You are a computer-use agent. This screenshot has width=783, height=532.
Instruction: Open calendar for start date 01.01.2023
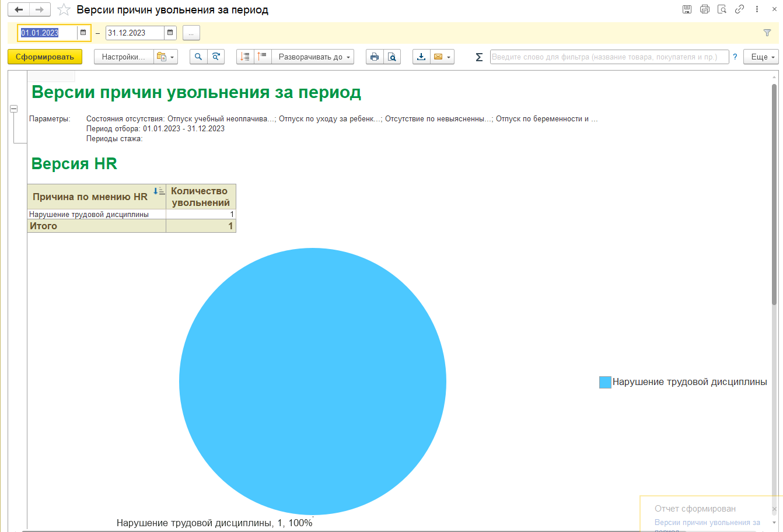tap(83, 33)
